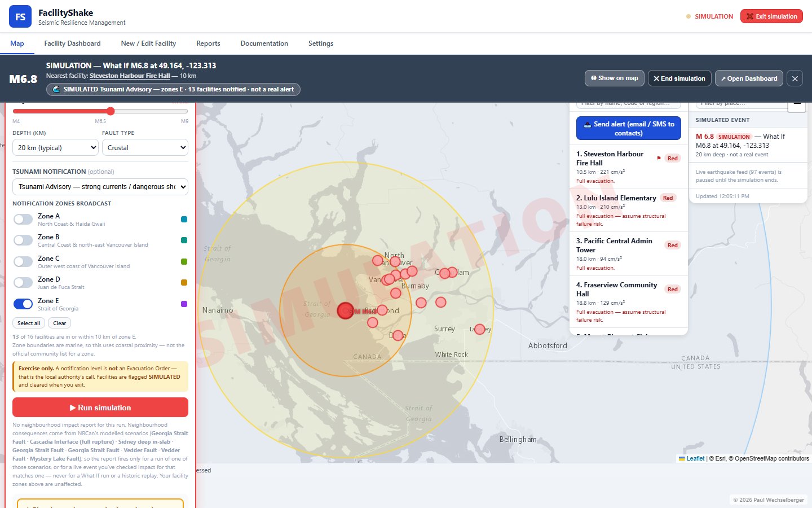
Task: Click the M 6.8 simulated event entry
Action: click(748, 144)
